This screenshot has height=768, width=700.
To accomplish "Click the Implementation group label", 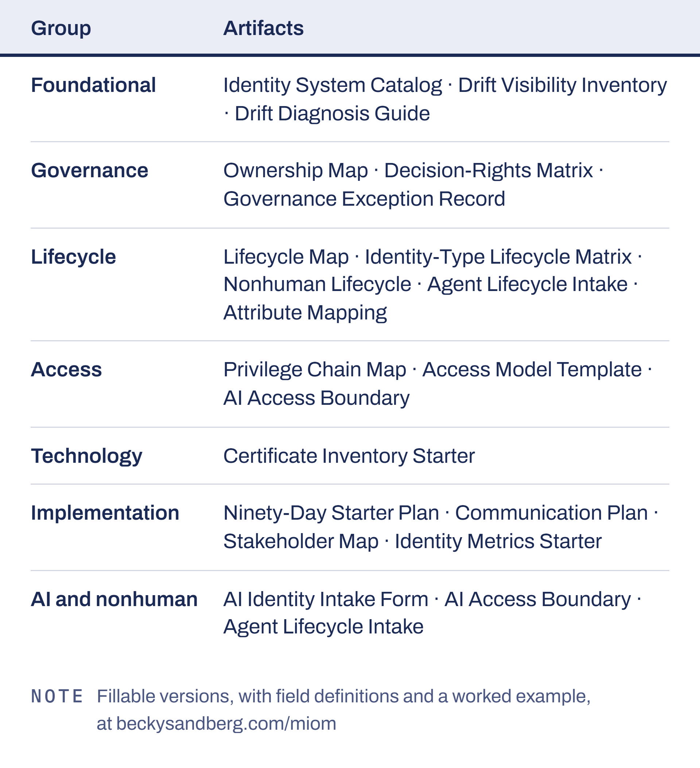I will (x=105, y=513).
